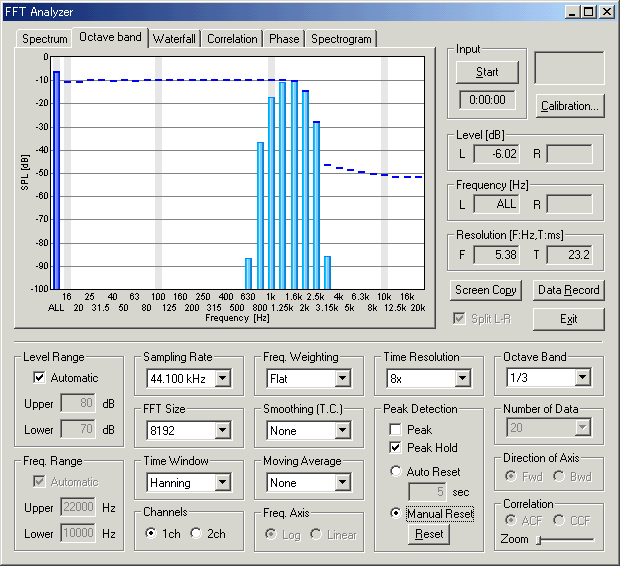
Task: Click the Level Range Lower dB field
Action: 78,429
